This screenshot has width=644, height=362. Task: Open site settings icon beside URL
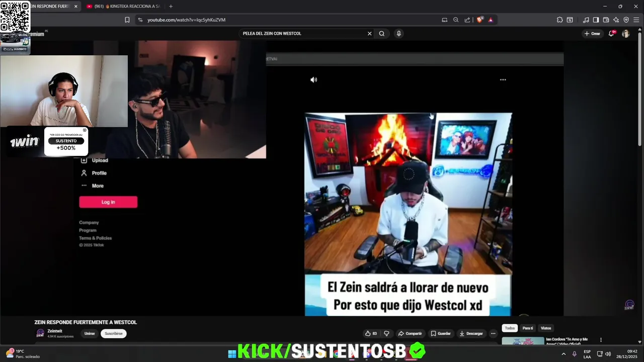tap(140, 20)
